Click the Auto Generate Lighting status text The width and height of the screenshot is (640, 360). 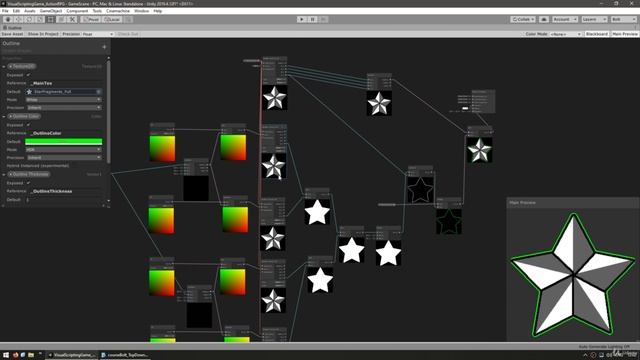click(604, 347)
